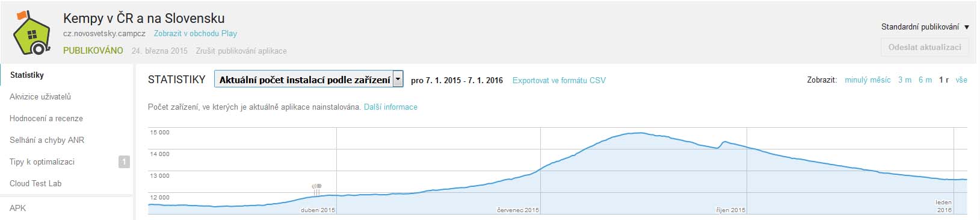This screenshot has width=980, height=220.
Task: Select Statistiky in the sidebar
Action: tap(27, 75)
